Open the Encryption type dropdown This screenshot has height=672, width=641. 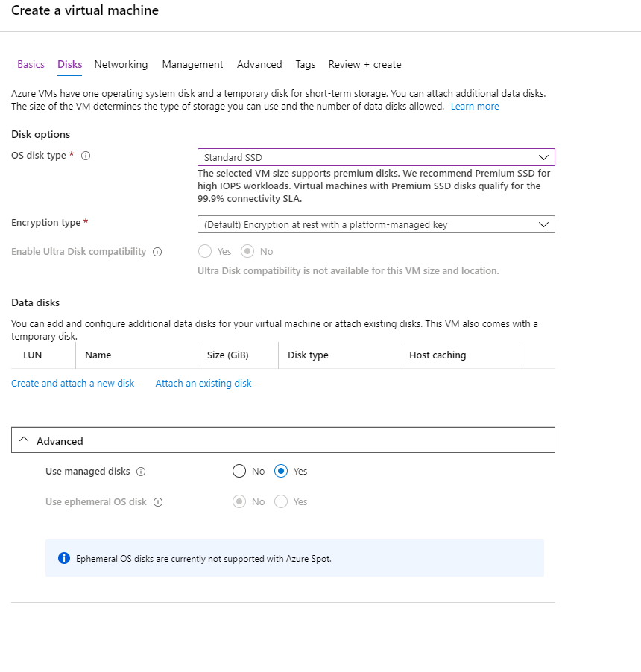point(376,224)
